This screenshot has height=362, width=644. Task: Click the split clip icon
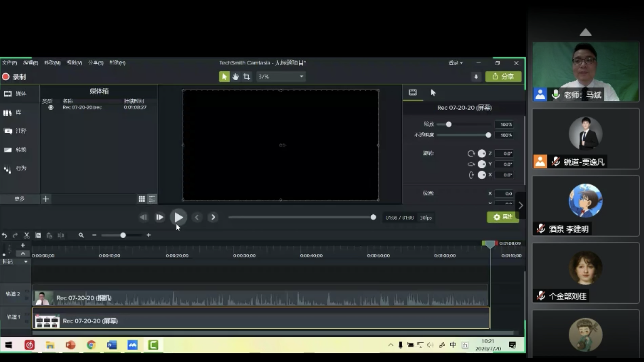point(61,236)
